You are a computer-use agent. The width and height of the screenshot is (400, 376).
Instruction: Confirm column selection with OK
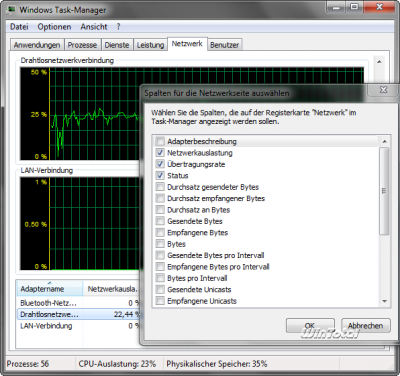310,325
